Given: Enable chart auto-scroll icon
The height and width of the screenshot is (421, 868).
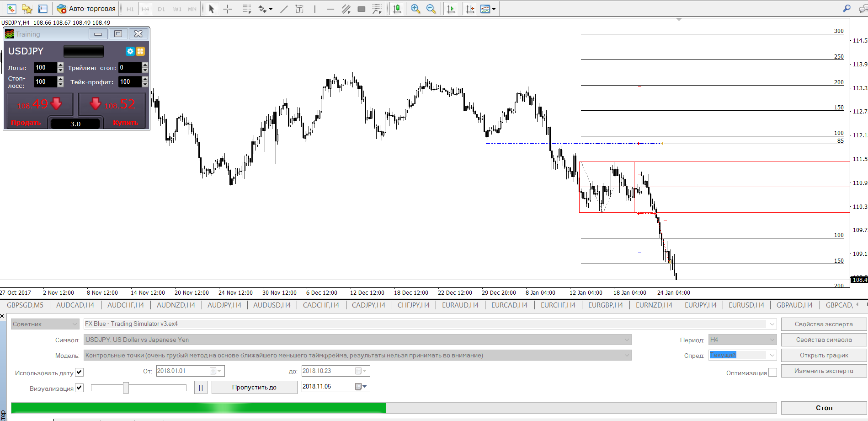Looking at the screenshot, I should (x=451, y=9).
